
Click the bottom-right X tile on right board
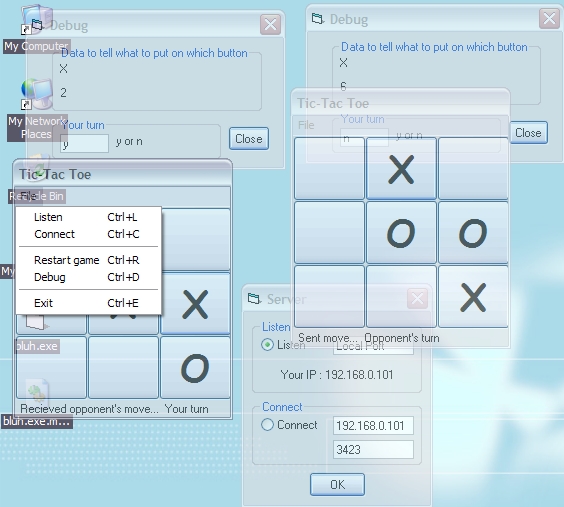[473, 297]
